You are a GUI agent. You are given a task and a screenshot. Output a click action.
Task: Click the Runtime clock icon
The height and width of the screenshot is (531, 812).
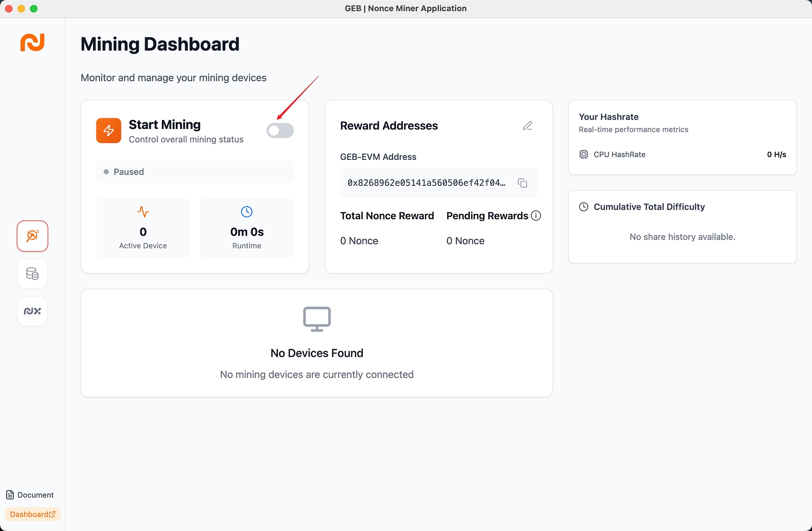click(x=247, y=212)
